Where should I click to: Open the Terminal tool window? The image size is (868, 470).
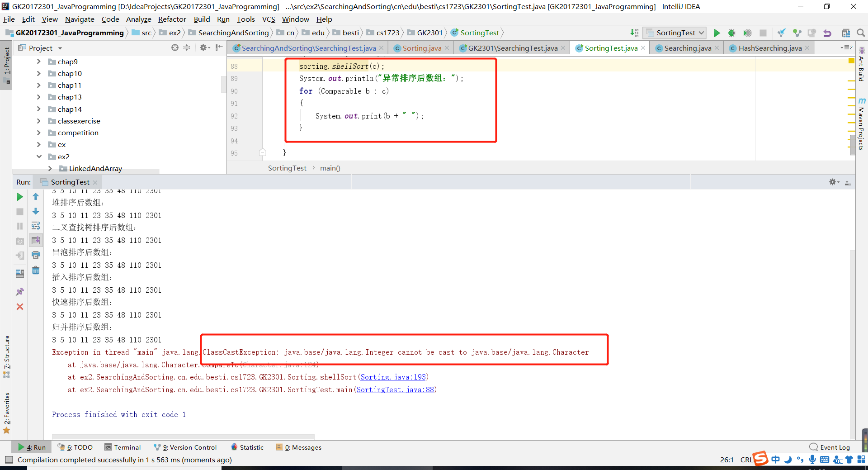[x=123, y=447]
